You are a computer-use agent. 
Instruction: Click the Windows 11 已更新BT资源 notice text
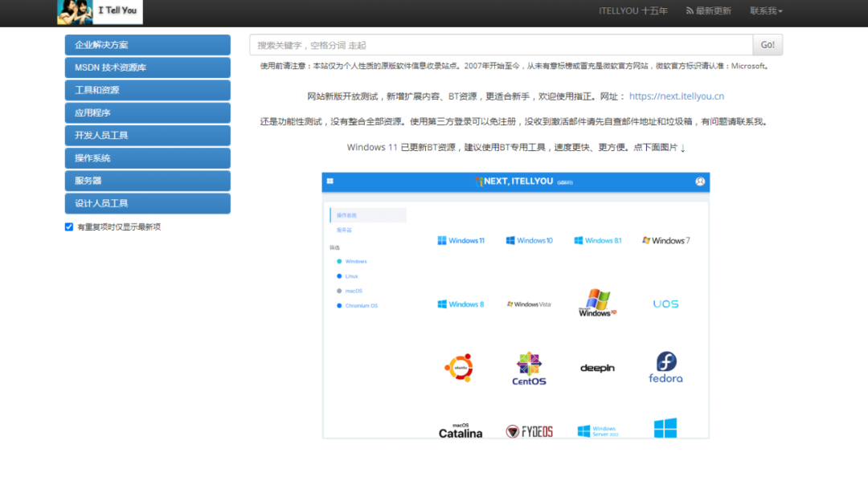tap(516, 147)
